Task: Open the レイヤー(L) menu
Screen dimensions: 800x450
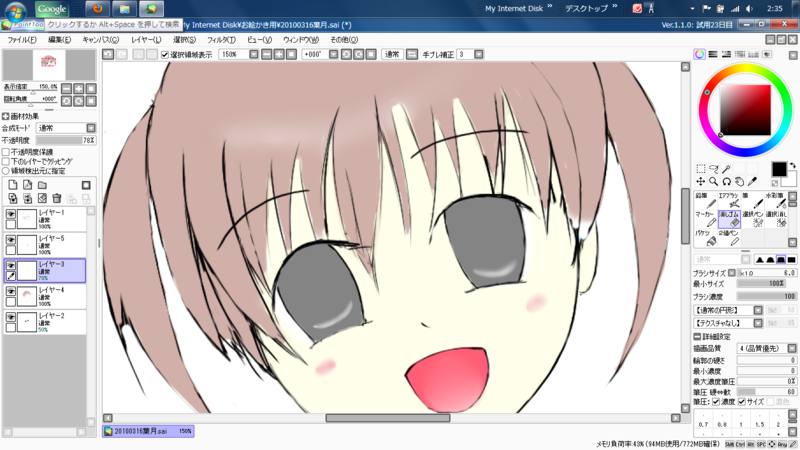Action: tap(146, 40)
